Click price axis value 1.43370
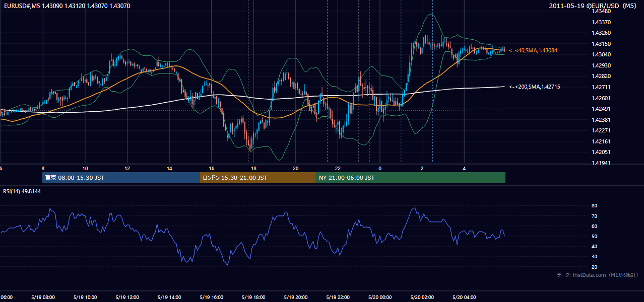This screenshot has width=644, height=302. (x=601, y=22)
